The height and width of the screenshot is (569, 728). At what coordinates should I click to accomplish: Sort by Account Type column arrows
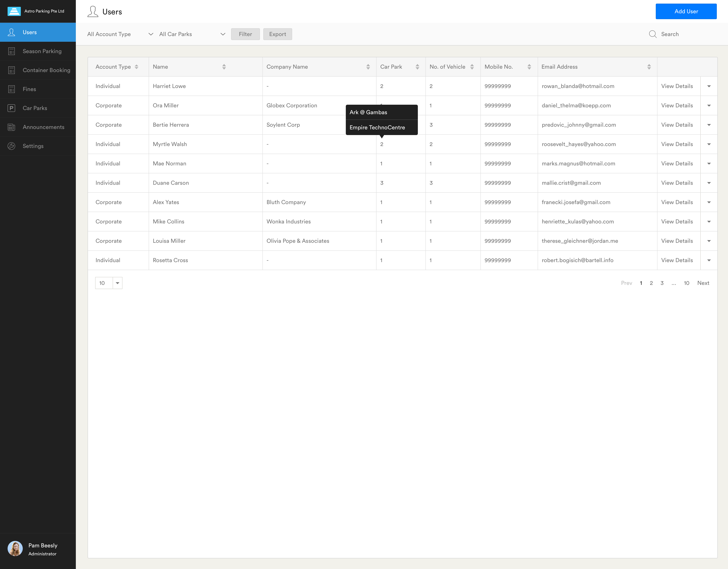pyautogui.click(x=136, y=67)
